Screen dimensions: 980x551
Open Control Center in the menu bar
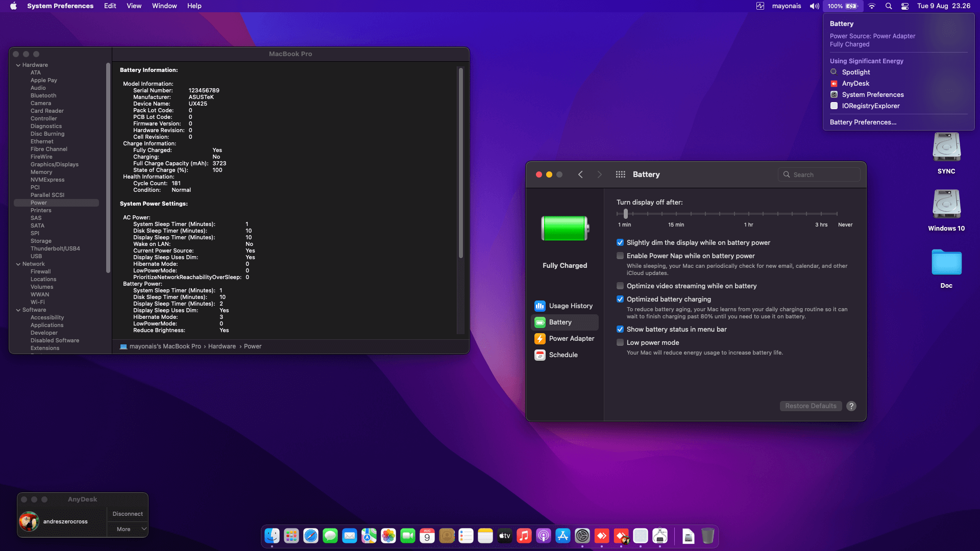904,6
